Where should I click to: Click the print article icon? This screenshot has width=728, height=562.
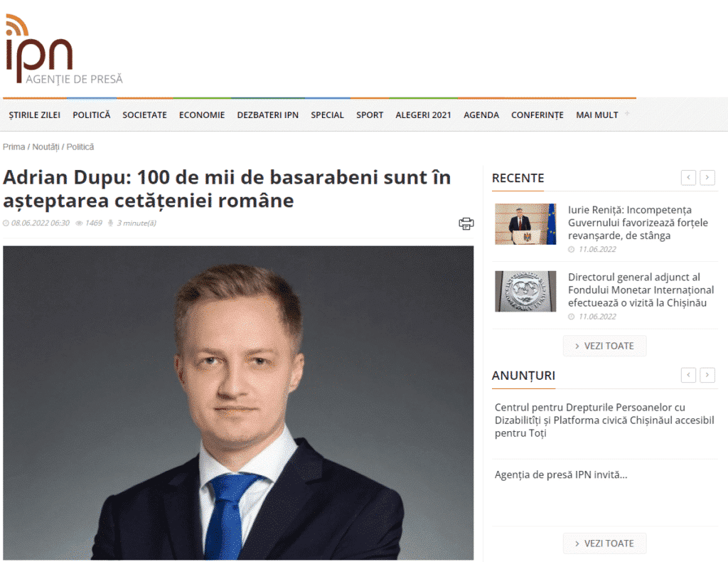(x=466, y=223)
